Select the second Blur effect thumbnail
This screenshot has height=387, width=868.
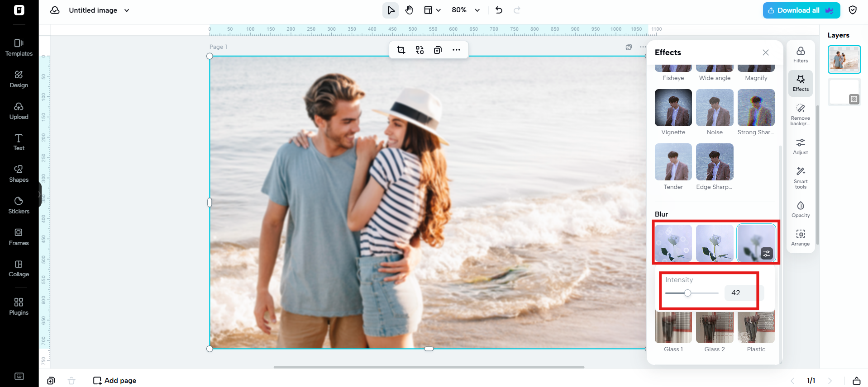[715, 243]
